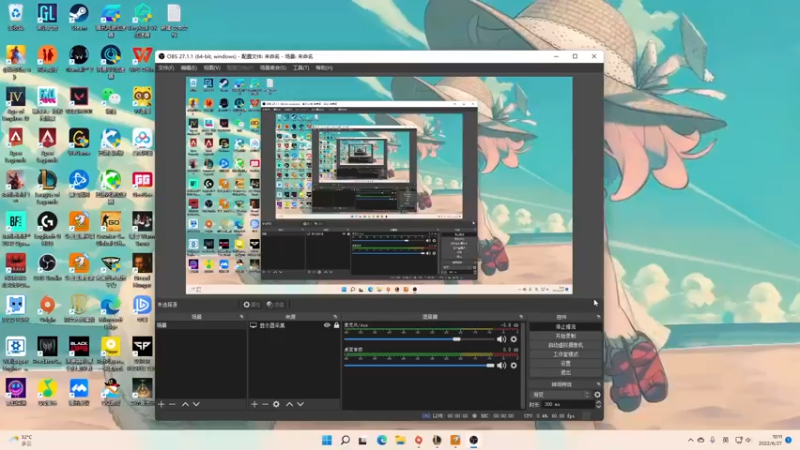Move scene down in Scenes panel
Viewport: 800px width, 450px height.
coord(196,404)
